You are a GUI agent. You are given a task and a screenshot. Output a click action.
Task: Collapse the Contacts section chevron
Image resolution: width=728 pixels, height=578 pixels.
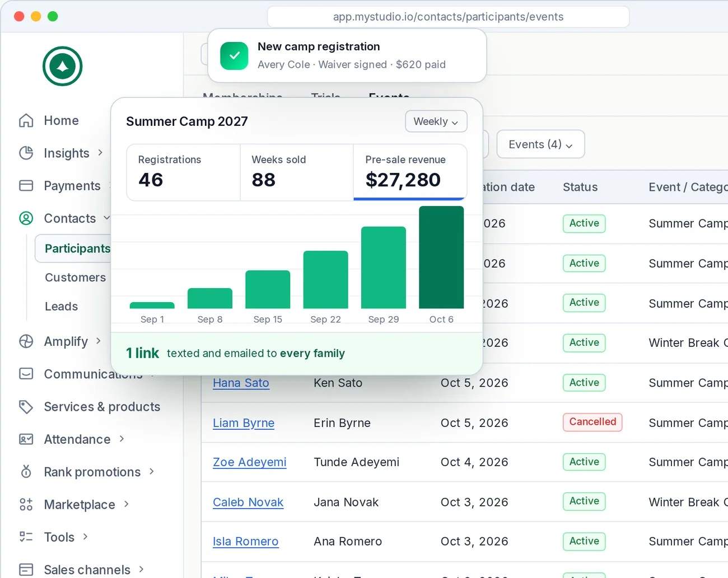(x=106, y=218)
